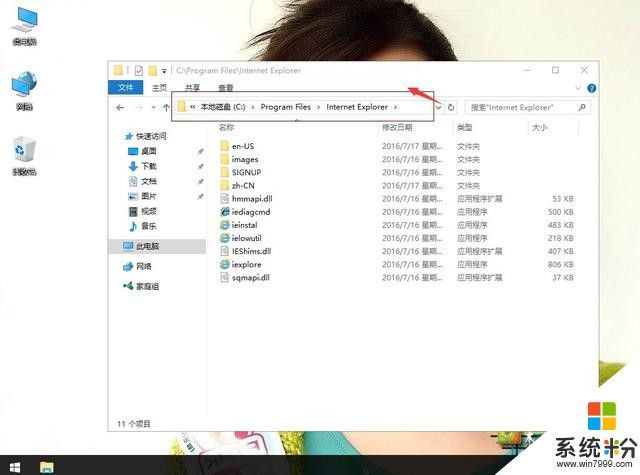The height and width of the screenshot is (475, 640).
Task: Refresh the current folder
Action: pyautogui.click(x=451, y=108)
